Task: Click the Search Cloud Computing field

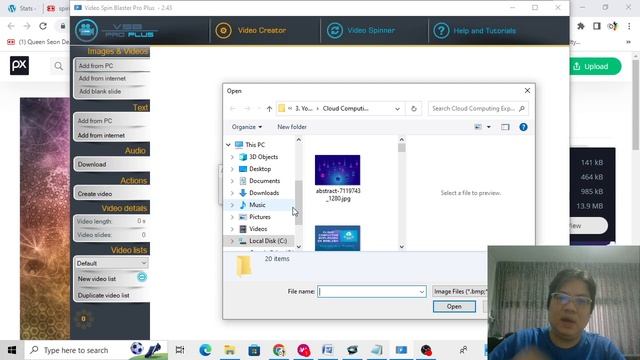Action: click(x=478, y=109)
